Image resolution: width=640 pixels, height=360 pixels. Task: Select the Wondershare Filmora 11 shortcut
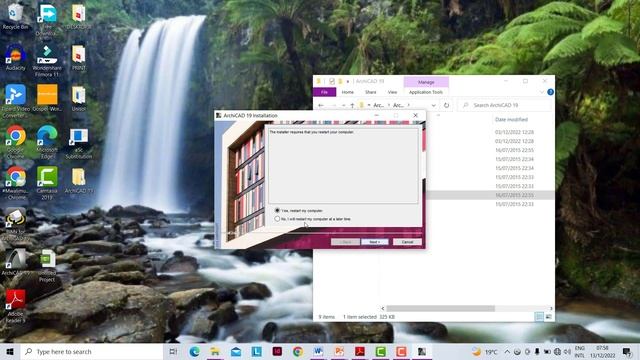click(x=47, y=61)
